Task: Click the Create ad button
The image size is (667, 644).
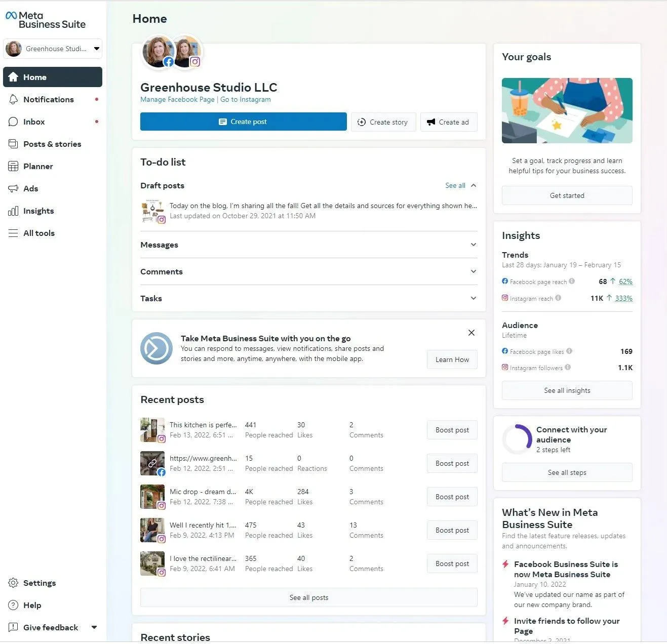Action: coord(449,122)
